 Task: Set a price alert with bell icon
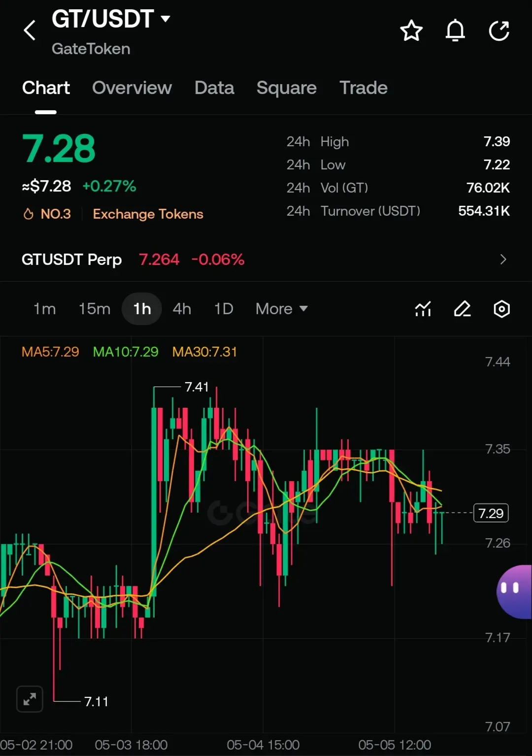point(455,31)
